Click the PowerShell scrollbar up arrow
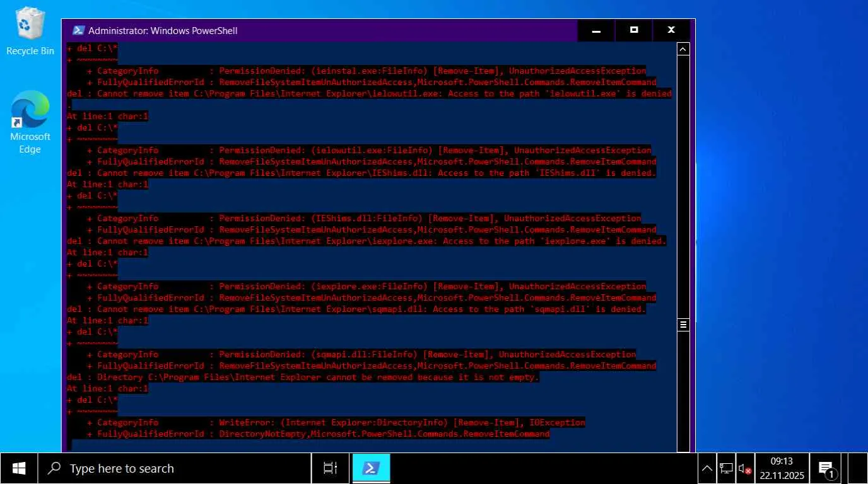This screenshot has height=484, width=868. tap(683, 49)
